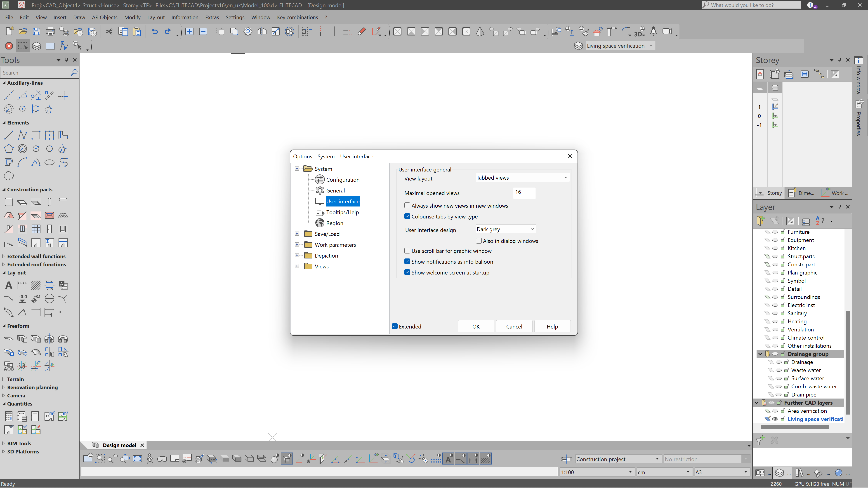The height and width of the screenshot is (488, 868).
Task: Click the blue sphere colour indicator in the status bar
Action: tap(839, 472)
